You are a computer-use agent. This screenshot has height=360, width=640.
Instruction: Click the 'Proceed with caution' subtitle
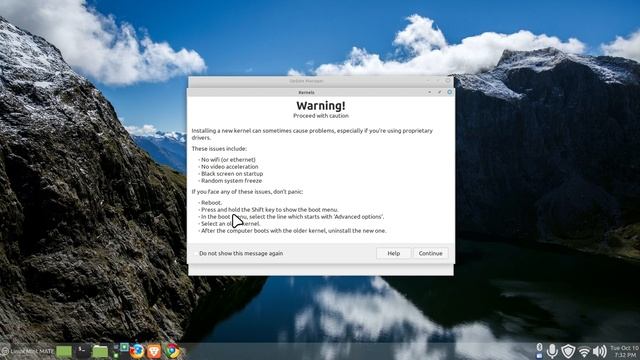(x=321, y=116)
